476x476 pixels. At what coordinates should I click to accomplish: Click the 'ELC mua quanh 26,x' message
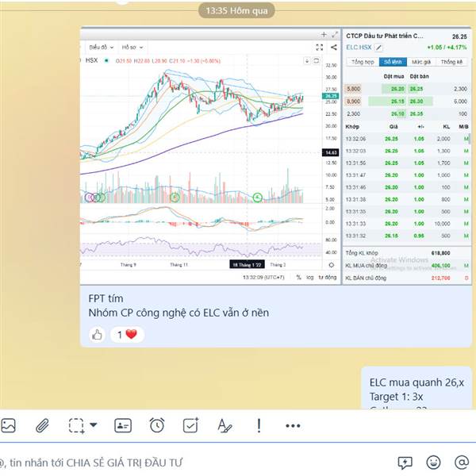pyautogui.click(x=416, y=382)
